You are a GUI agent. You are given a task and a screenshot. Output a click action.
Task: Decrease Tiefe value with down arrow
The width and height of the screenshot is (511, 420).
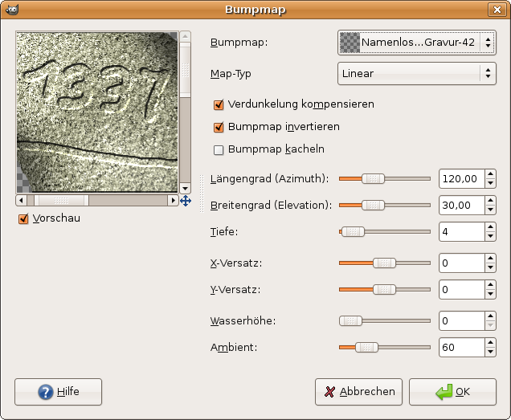click(490, 236)
